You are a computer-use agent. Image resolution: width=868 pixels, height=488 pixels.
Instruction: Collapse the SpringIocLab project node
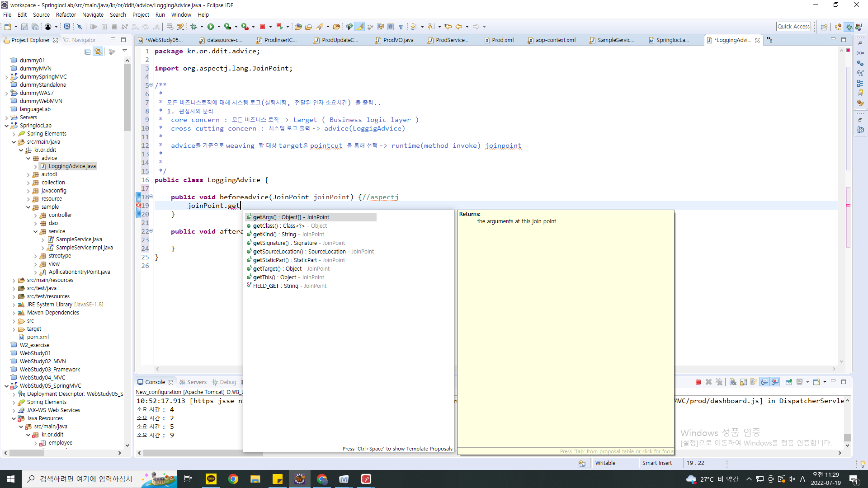(6, 126)
